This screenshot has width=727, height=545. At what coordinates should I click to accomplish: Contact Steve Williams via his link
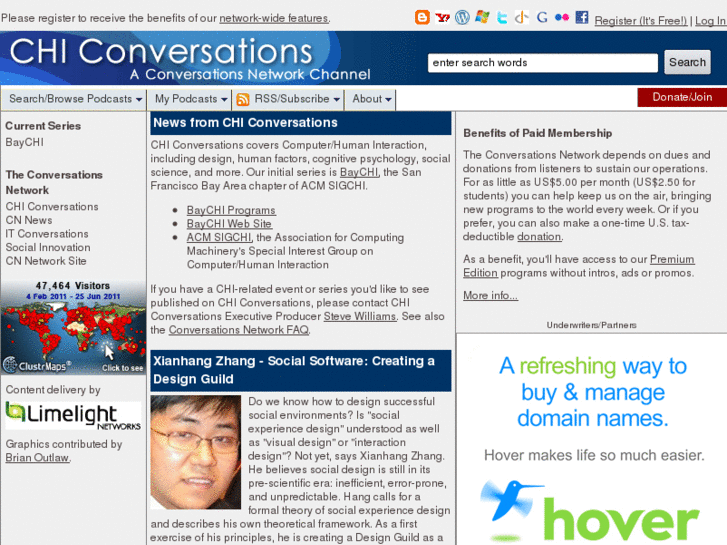[x=360, y=316]
